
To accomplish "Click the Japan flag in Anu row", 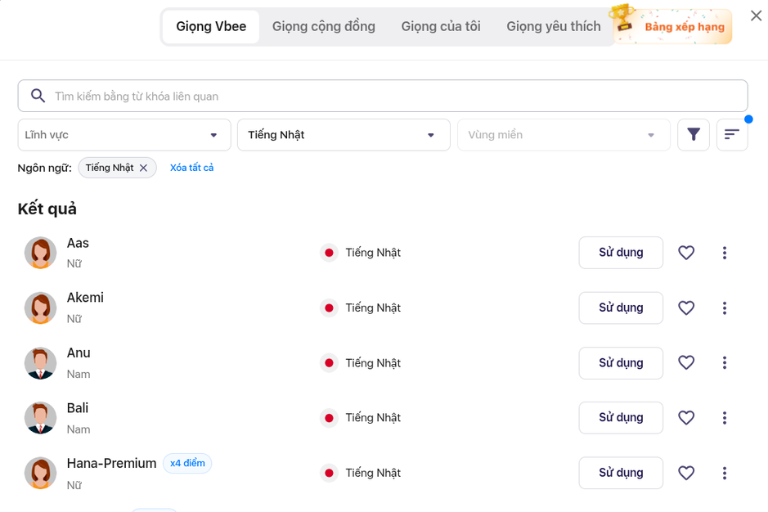I will tap(329, 363).
